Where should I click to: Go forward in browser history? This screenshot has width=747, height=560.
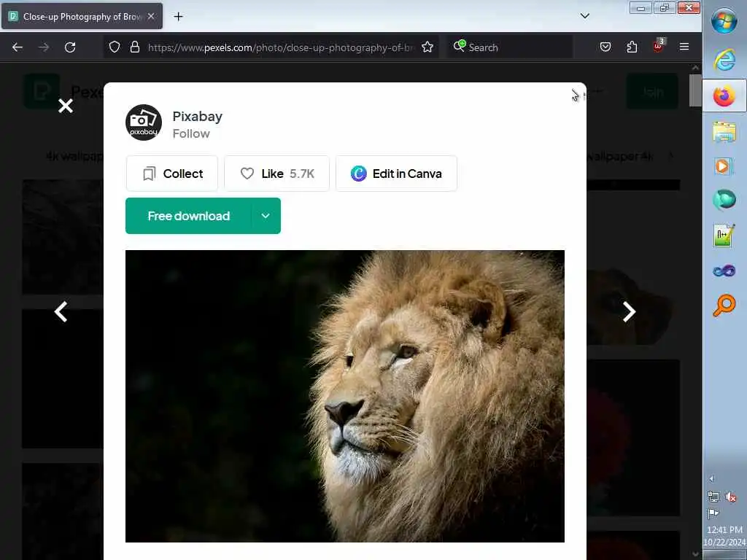point(44,47)
